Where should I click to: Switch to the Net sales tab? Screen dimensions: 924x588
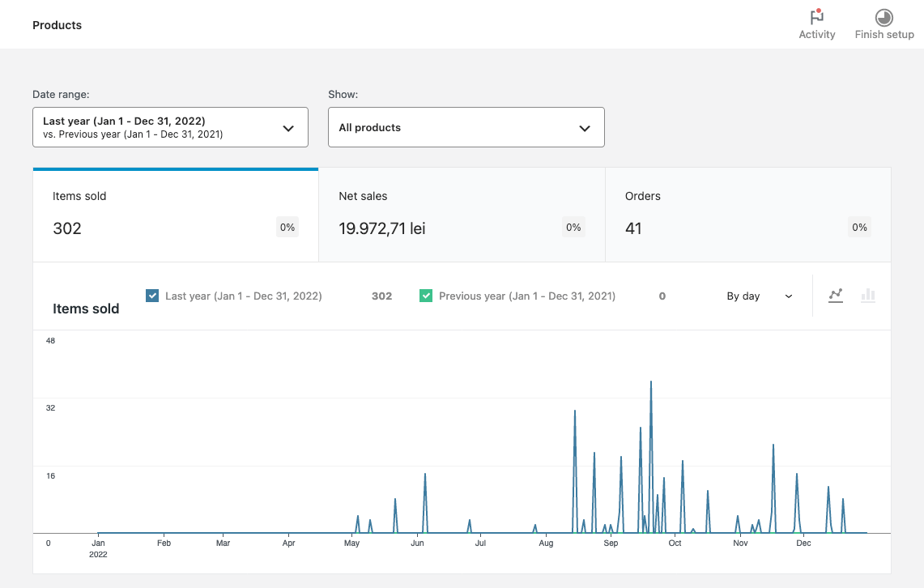[462, 215]
